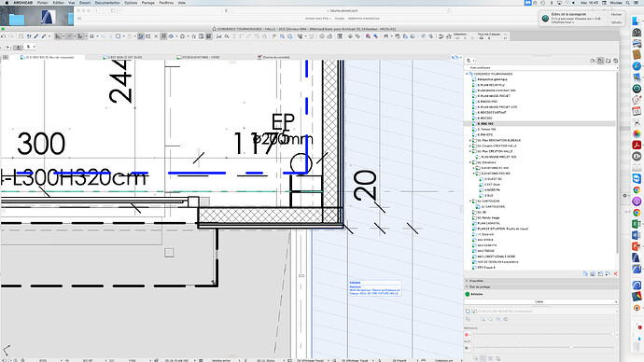Switch to the EST QUAI elevation tab
The image size is (644, 362).
point(123,58)
